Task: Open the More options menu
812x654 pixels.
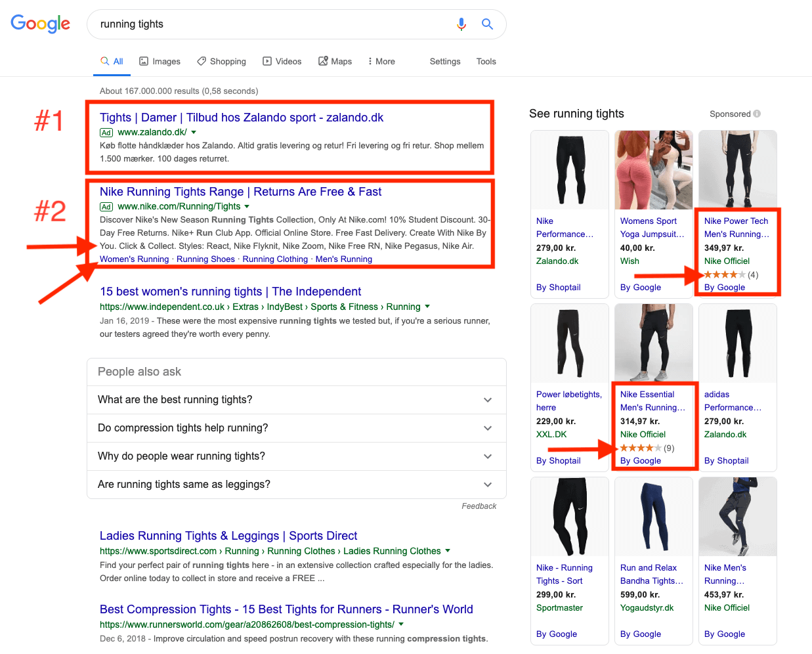Action: [381, 61]
